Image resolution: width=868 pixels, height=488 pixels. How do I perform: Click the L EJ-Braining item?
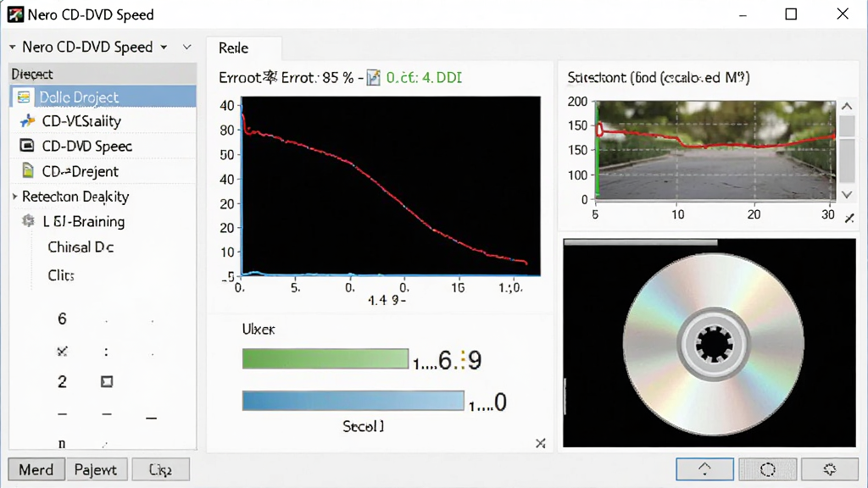pyautogui.click(x=84, y=221)
